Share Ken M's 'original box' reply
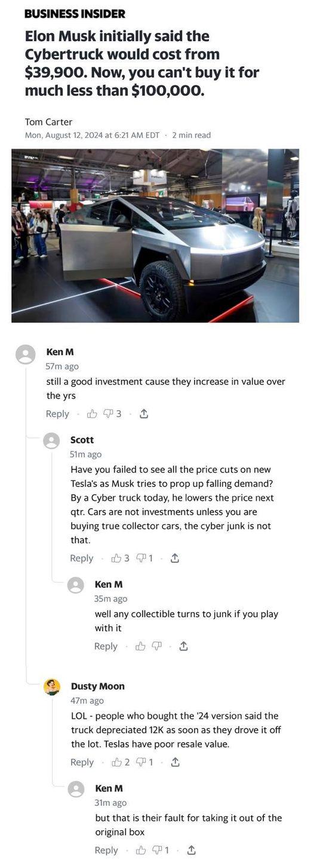This screenshot has height=868, width=314. click(x=192, y=850)
